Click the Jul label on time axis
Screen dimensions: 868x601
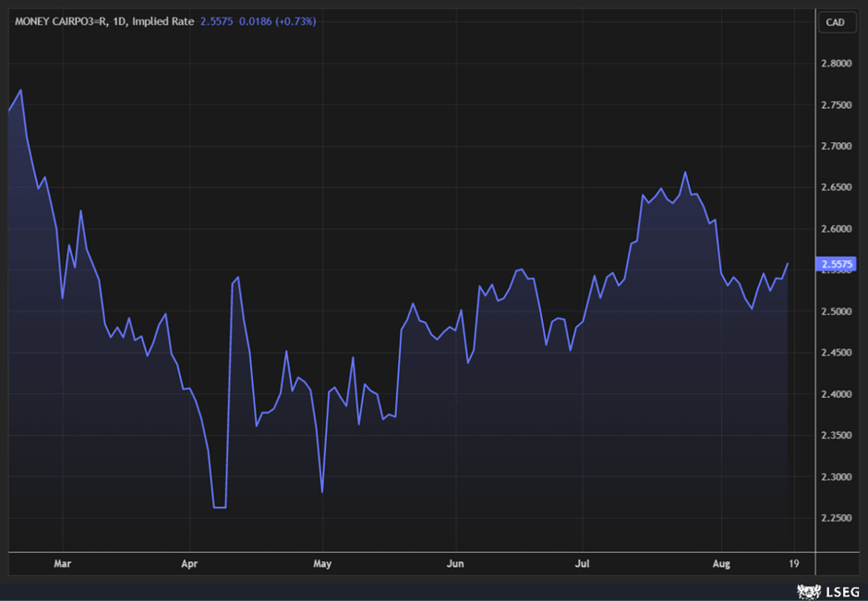[x=582, y=562]
